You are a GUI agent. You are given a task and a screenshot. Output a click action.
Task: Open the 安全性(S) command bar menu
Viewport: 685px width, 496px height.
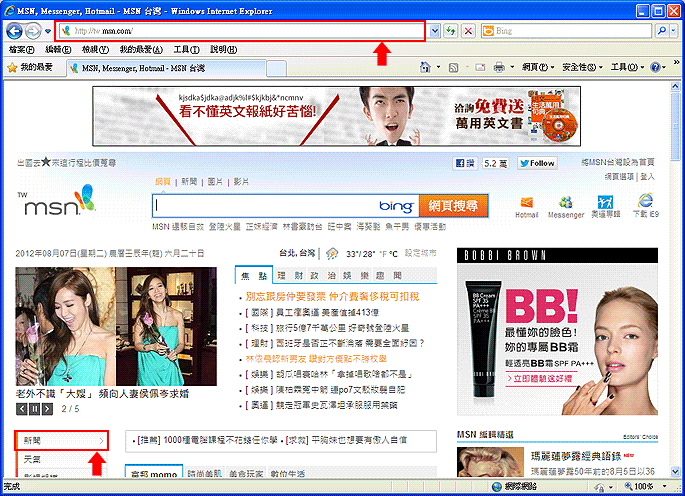point(582,67)
